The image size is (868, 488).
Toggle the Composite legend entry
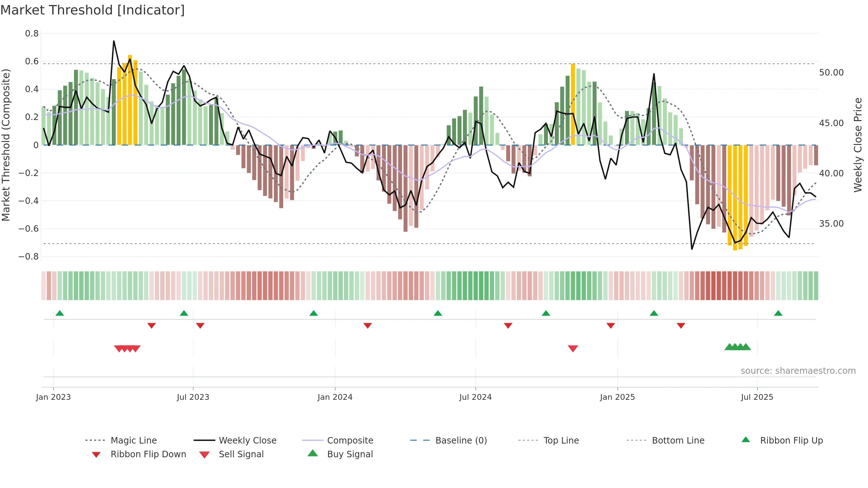[x=337, y=440]
